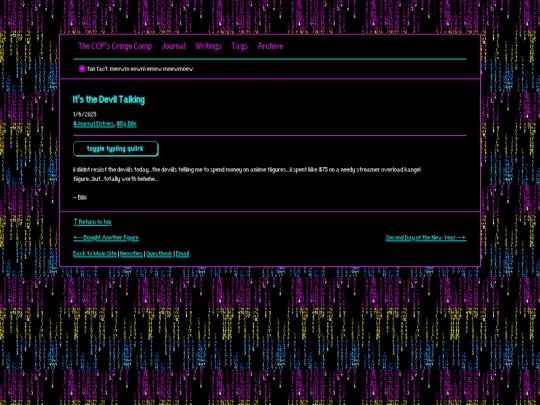This screenshot has width=540, height=405.
Task: Open the #Journal Entries tag
Action: pyautogui.click(x=93, y=124)
